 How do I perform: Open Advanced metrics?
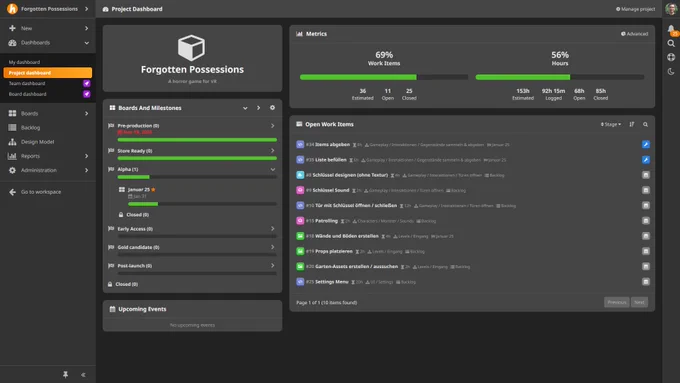634,34
